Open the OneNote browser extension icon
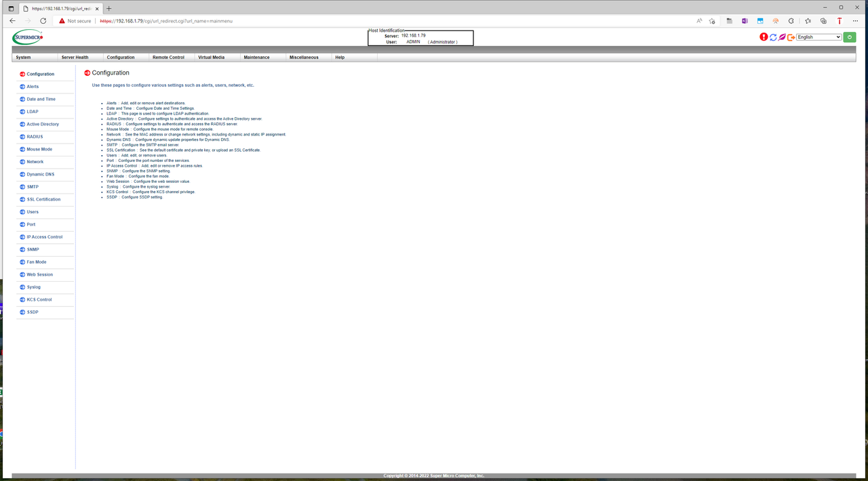 [x=745, y=21]
